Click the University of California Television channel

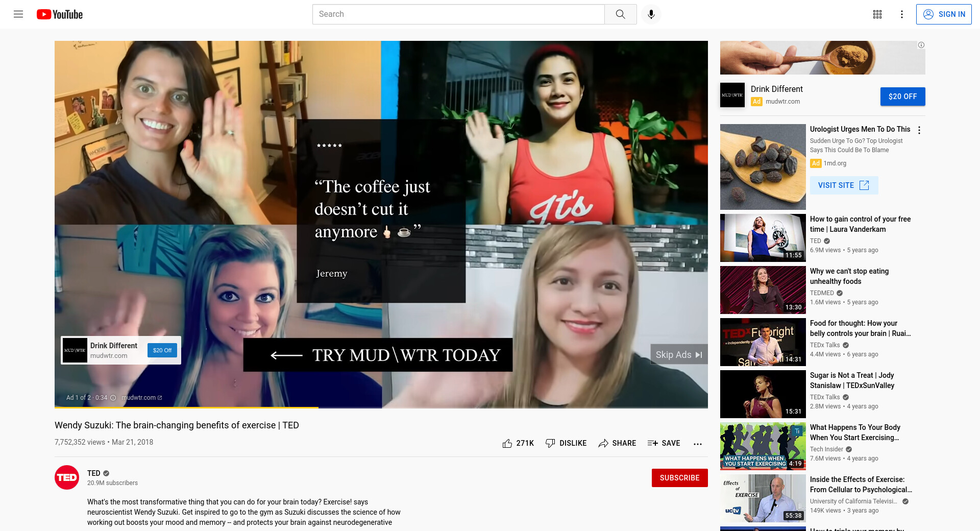[853, 501]
